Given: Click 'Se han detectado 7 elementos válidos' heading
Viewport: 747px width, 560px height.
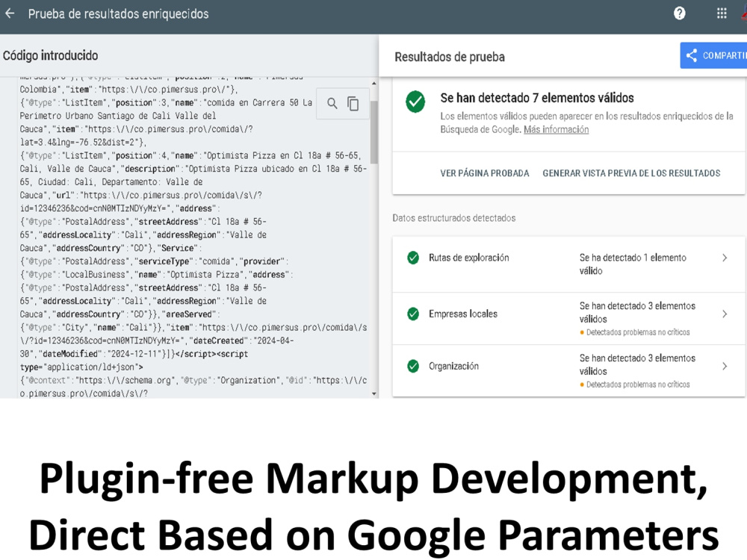Looking at the screenshot, I should pos(537,98).
